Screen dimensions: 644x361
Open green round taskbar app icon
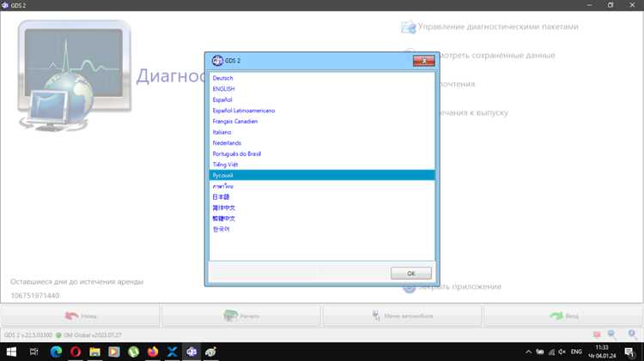(133, 352)
